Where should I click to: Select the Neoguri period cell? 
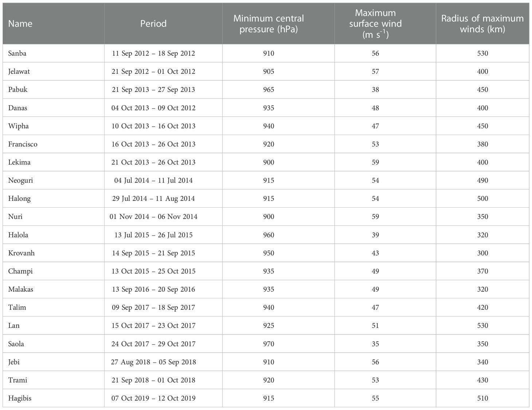(153, 181)
